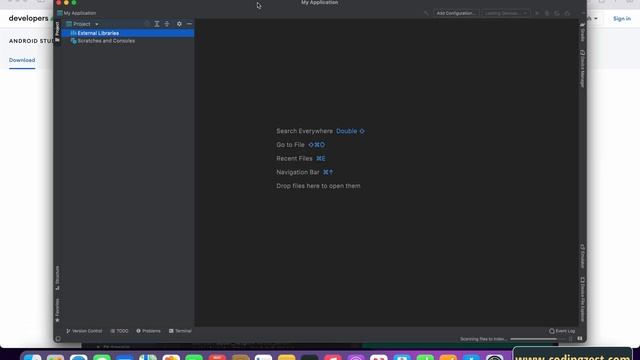This screenshot has width=640, height=360.
Task: Click Expand All icon in Project panel
Action: [157, 24]
